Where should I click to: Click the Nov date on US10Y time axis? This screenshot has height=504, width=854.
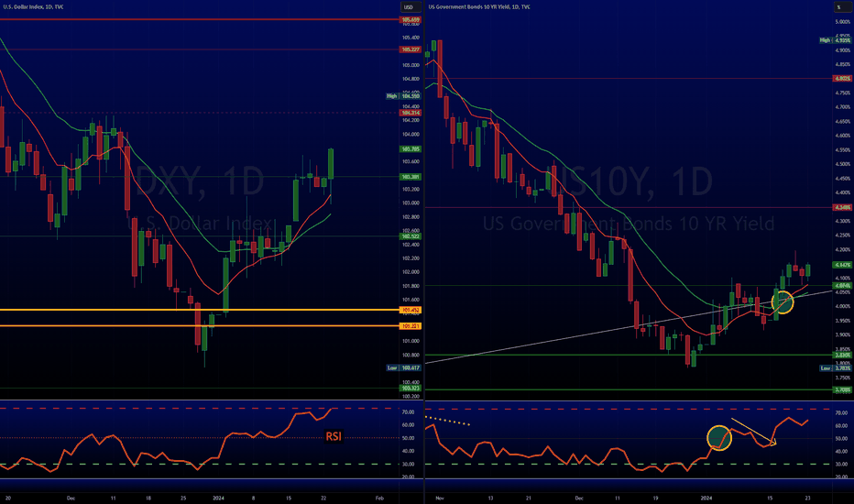(x=440, y=498)
